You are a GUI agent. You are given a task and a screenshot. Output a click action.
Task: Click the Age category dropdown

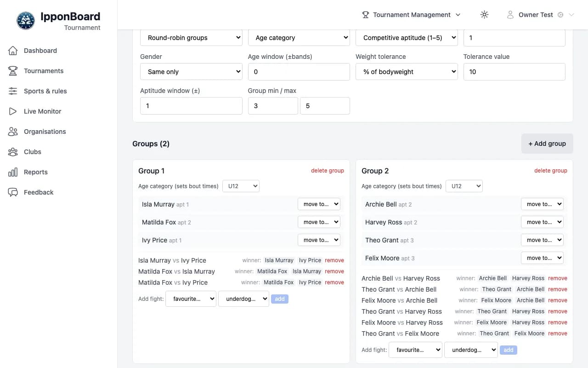(299, 38)
